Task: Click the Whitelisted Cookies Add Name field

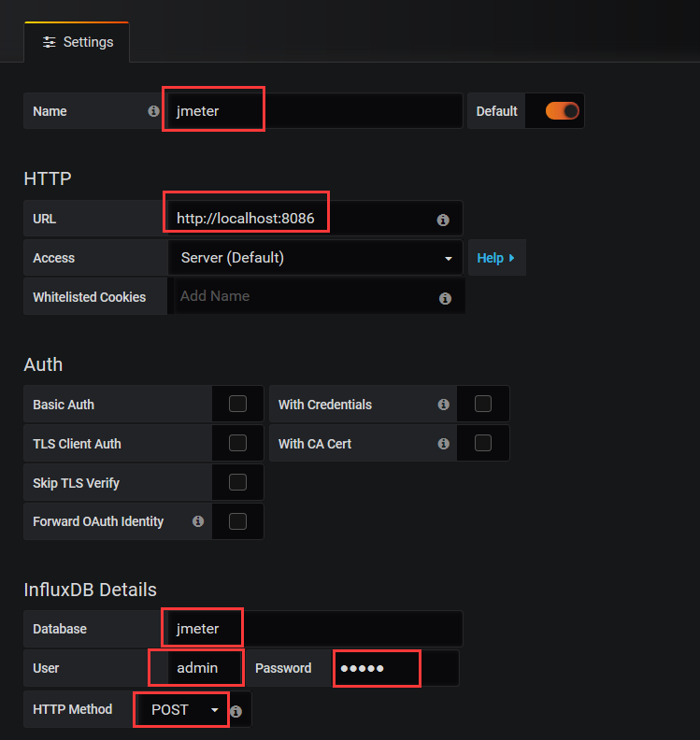Action: click(316, 296)
